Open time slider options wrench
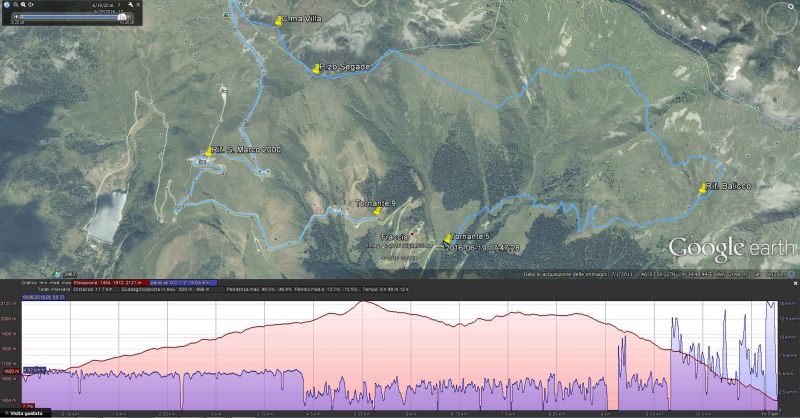Viewport: 800px width, 418px height. click(131, 5)
